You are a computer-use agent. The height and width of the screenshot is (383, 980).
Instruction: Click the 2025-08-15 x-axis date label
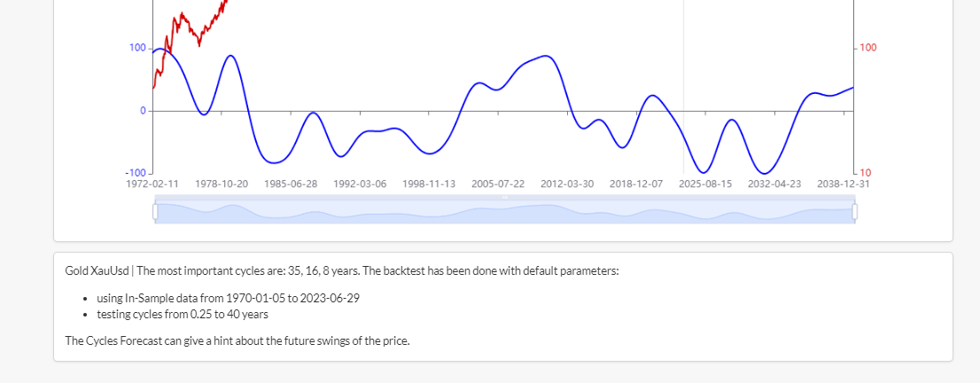point(705,184)
